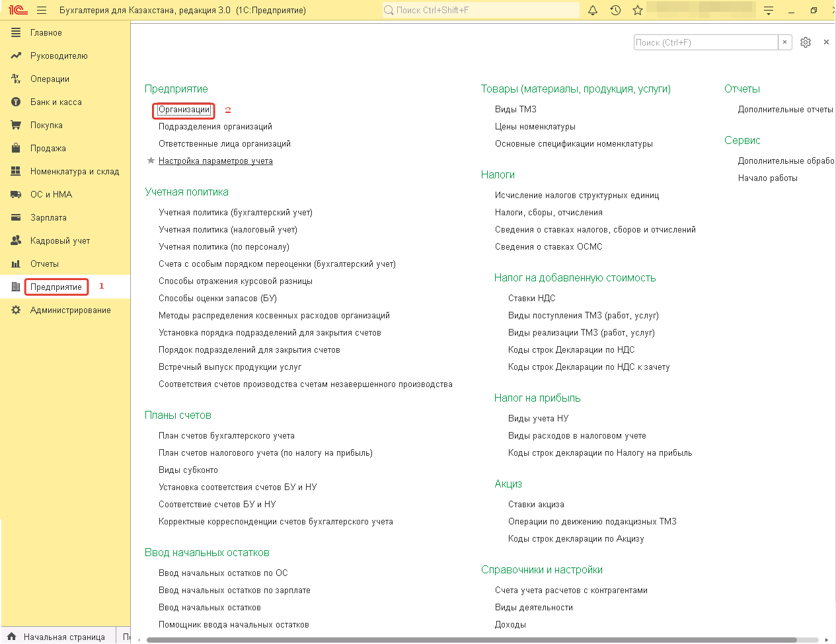Open Учетная политика (бухгалтерский учет)
Screen dimensions: 836x644
point(236,213)
